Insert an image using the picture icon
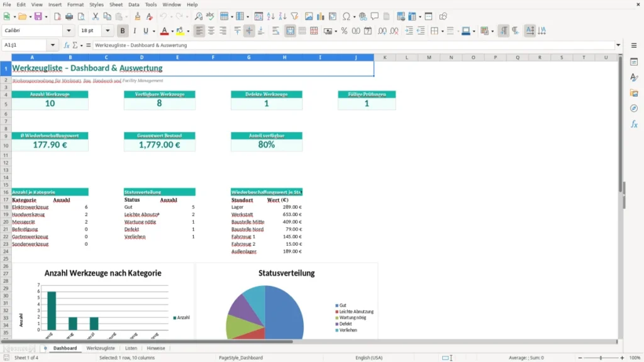The image size is (644, 362). point(309,16)
